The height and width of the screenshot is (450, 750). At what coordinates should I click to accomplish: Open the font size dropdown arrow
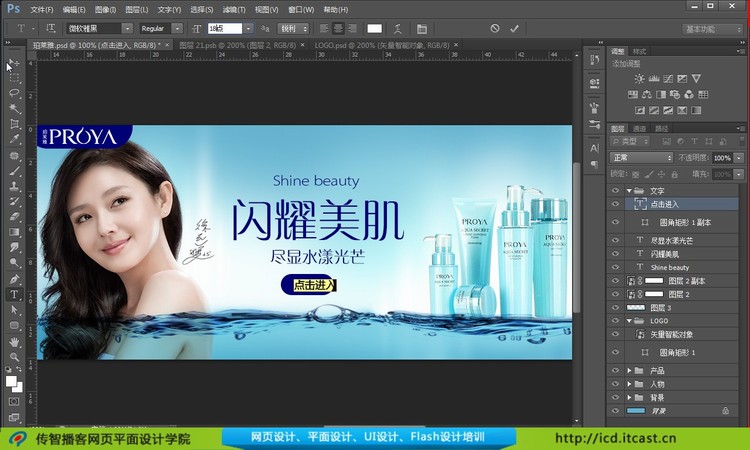248,29
